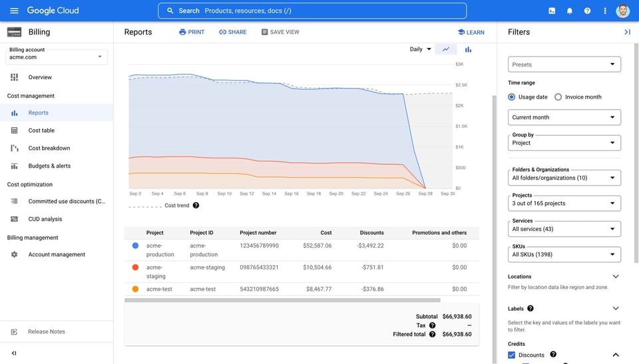
Task: Click the LEARN link
Action: tap(471, 32)
